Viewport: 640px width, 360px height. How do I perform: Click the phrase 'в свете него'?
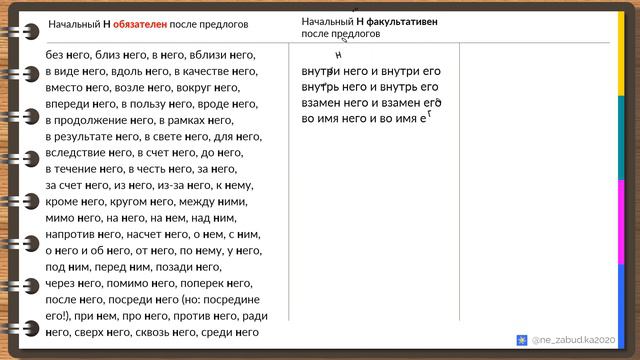pos(176,137)
